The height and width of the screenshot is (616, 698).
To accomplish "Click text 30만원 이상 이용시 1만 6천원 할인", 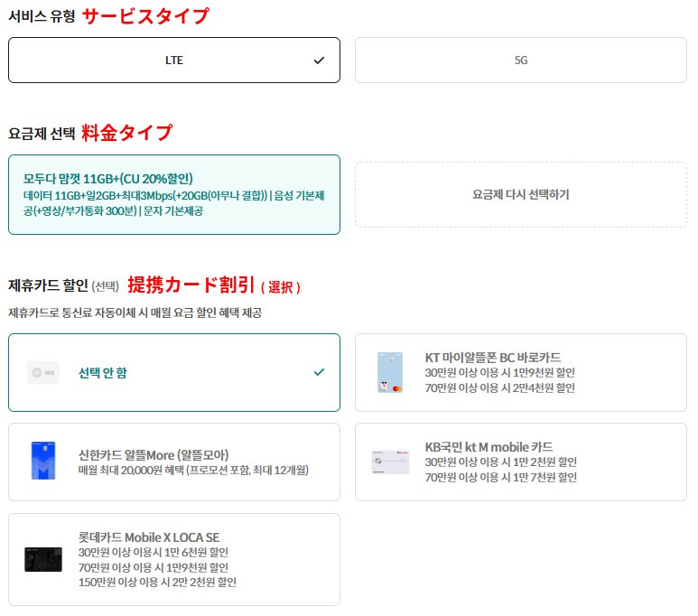I will [x=154, y=552].
